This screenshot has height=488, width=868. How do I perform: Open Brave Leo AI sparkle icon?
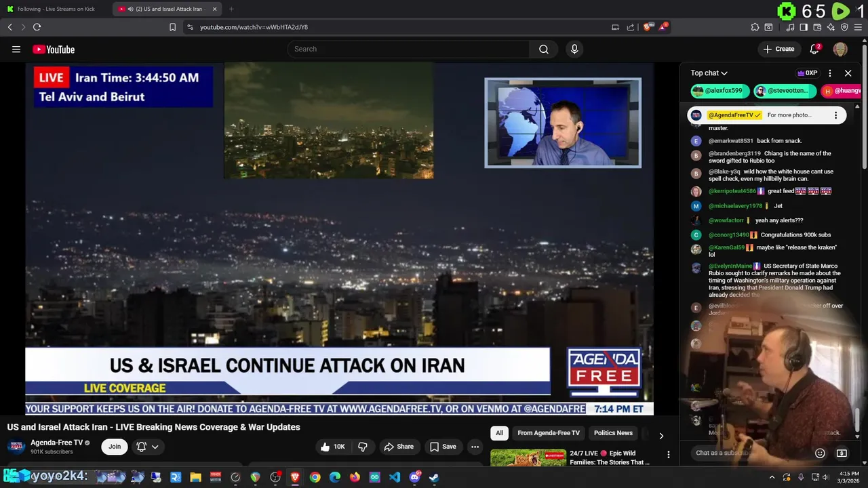pyautogui.click(x=831, y=27)
